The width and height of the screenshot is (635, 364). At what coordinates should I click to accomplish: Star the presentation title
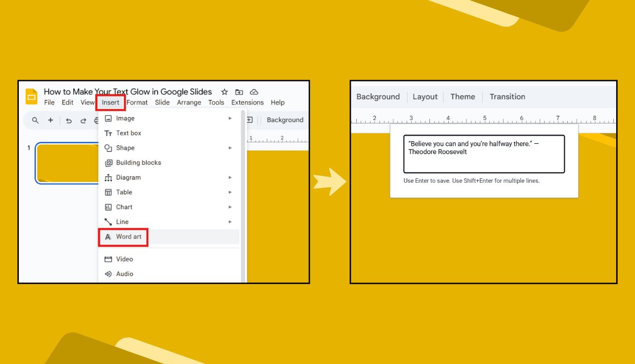[224, 91]
